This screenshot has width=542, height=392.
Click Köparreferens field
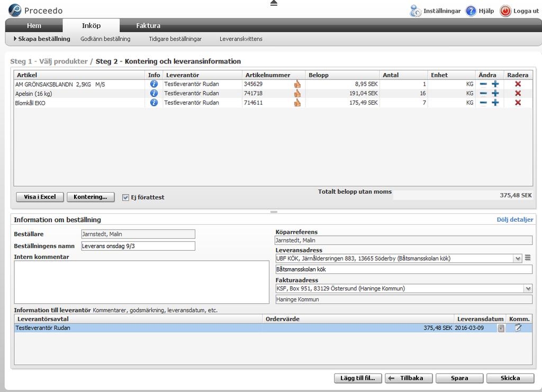(404, 240)
